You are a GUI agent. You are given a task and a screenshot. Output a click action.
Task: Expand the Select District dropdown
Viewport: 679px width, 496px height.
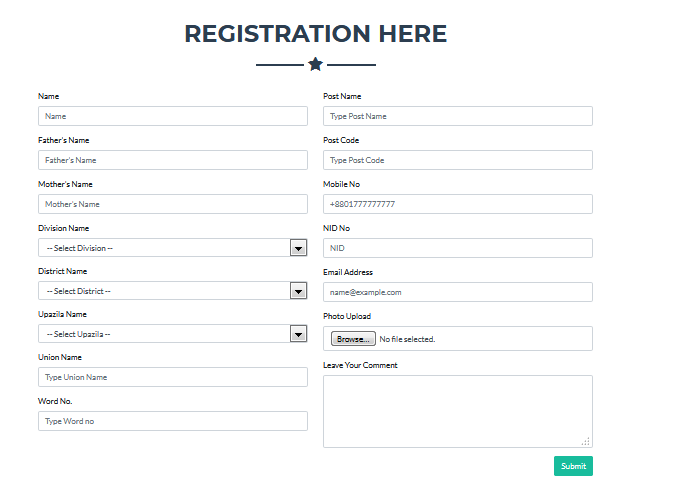(x=165, y=291)
